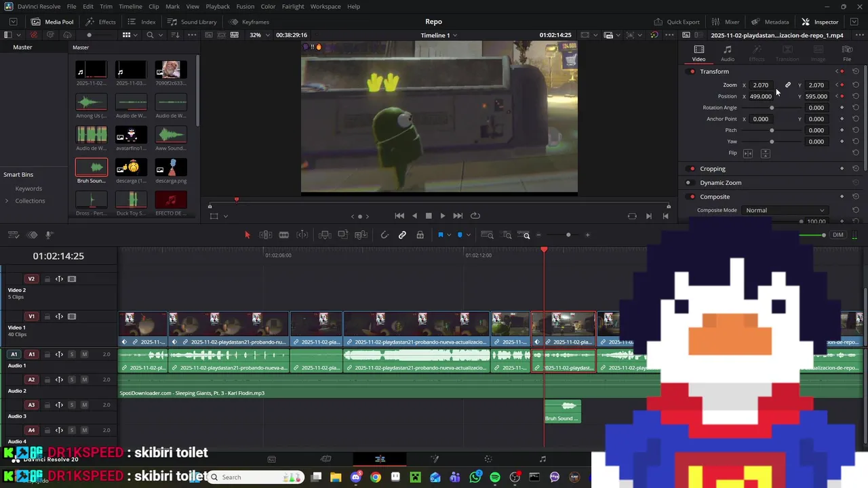Activate the Blade Edit Mode tool
This screenshot has height=488, width=868.
click(x=284, y=235)
